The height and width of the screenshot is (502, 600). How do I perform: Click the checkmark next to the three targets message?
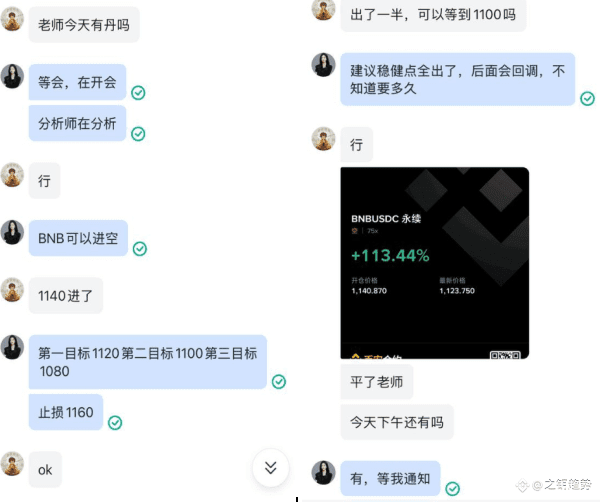[x=279, y=381]
